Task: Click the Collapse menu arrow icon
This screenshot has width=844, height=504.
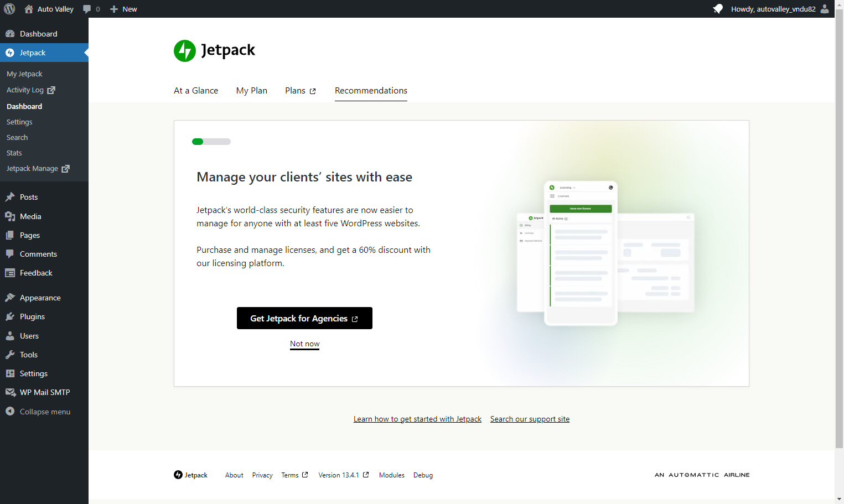Action: [10, 411]
